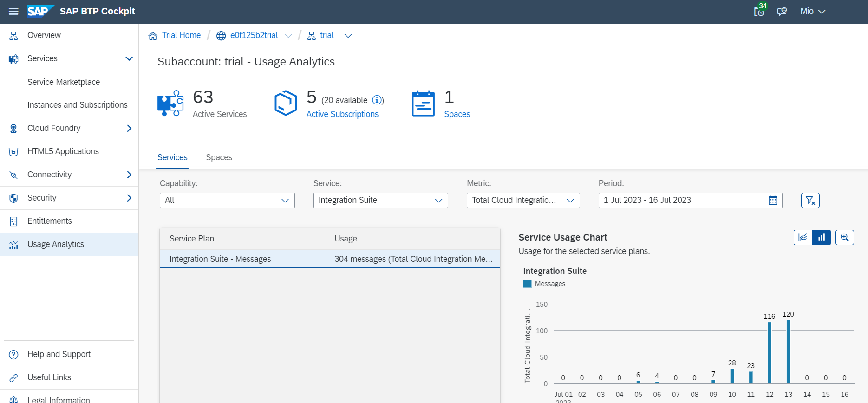868x403 pixels.
Task: Click the trial subaccount breadcrumb link
Action: pos(327,35)
